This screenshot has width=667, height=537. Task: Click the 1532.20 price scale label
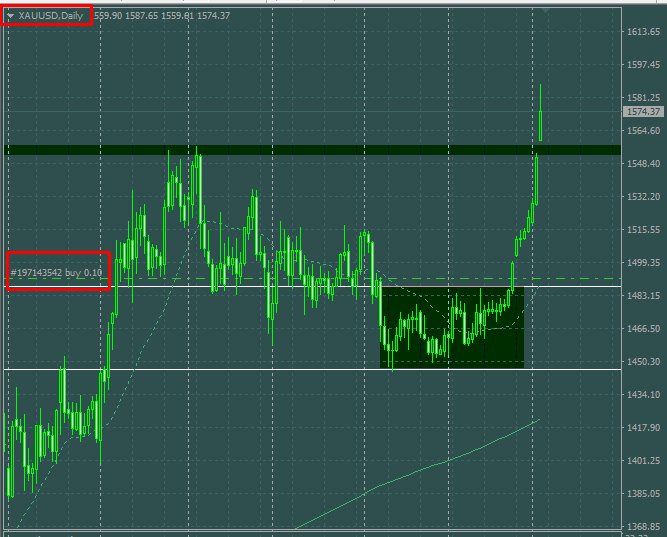point(643,197)
